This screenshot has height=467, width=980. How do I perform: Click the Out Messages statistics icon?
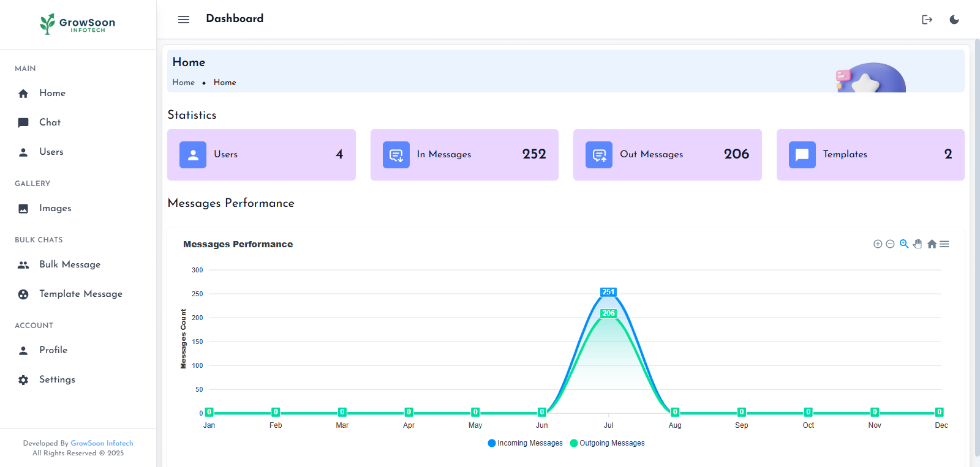tap(599, 155)
